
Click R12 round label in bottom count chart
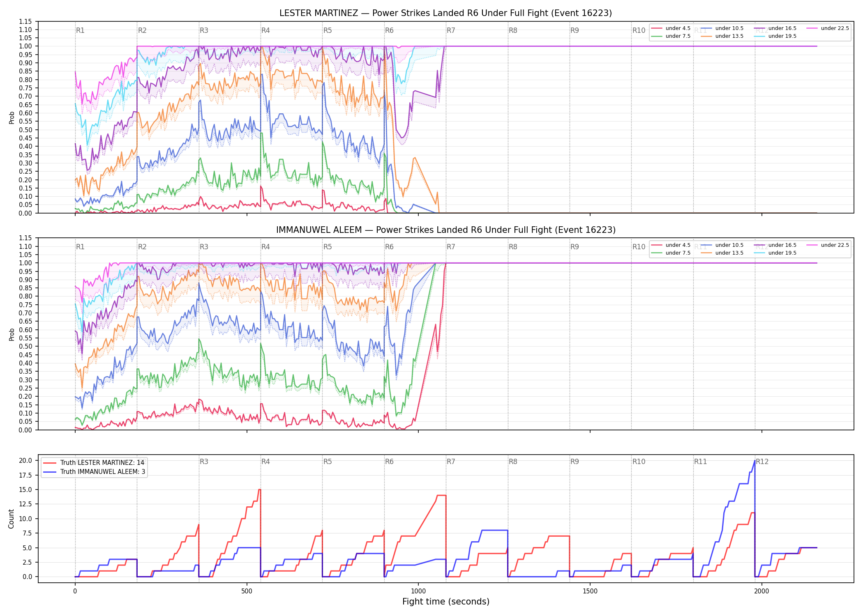[x=762, y=462]
